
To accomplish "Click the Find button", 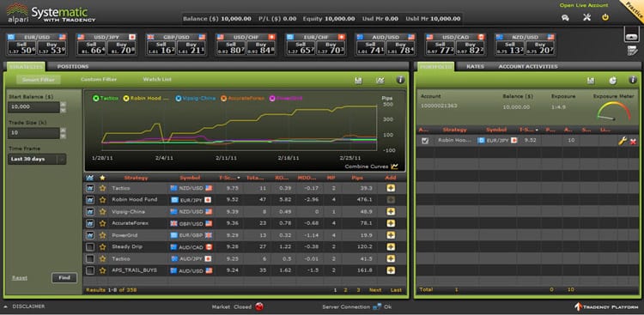I will coord(64,278).
